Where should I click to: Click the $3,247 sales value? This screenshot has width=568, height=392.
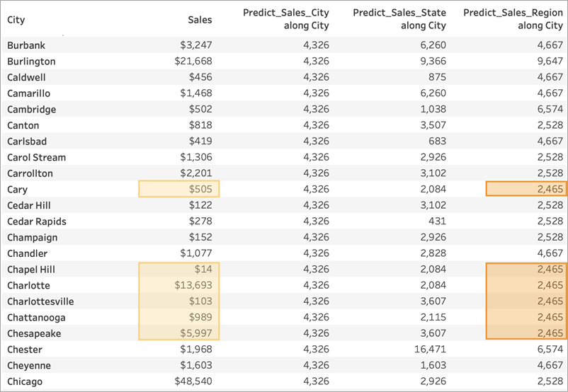196,45
